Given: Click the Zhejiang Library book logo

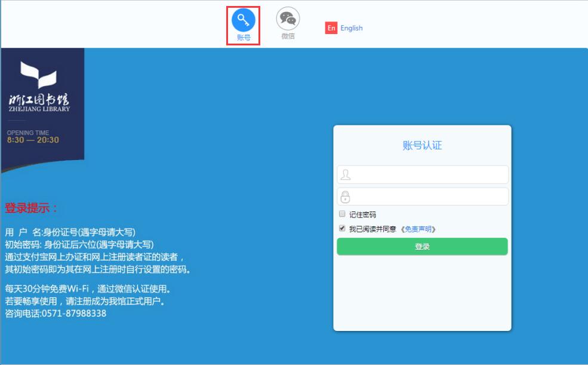Looking at the screenshot, I should (39, 75).
